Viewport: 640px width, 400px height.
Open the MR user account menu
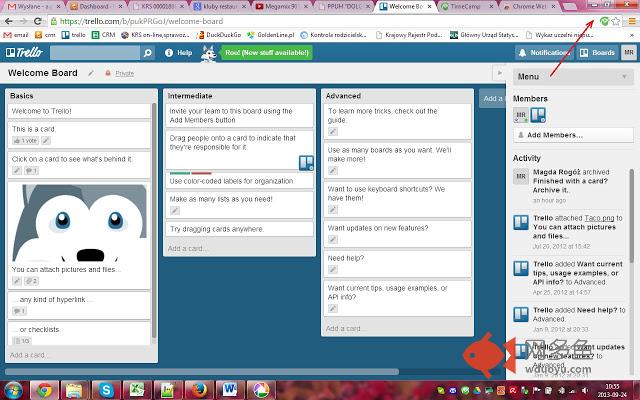pos(628,52)
